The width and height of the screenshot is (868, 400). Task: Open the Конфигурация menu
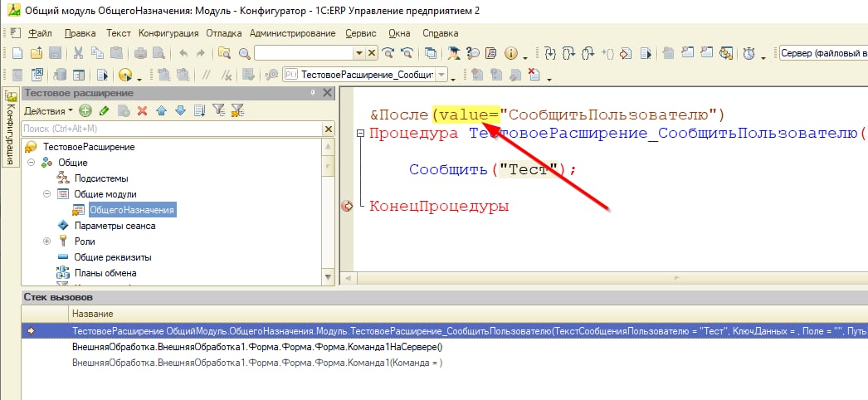click(x=168, y=33)
